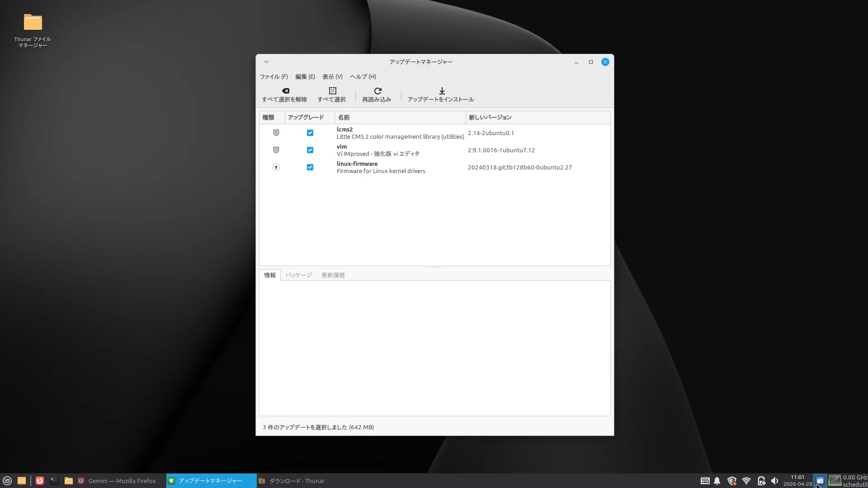Click Install Updates (アップデートをインストール) download icon
The width and height of the screenshot is (868, 488).
pyautogui.click(x=442, y=91)
